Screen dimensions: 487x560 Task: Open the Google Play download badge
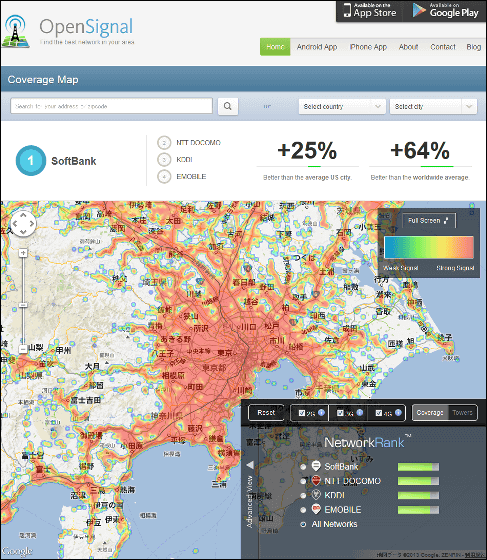[x=445, y=11]
